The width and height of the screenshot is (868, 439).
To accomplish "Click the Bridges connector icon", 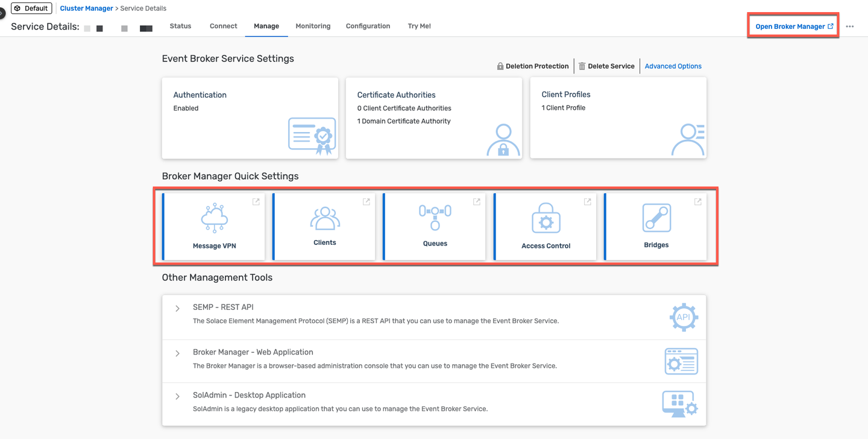I will [656, 218].
